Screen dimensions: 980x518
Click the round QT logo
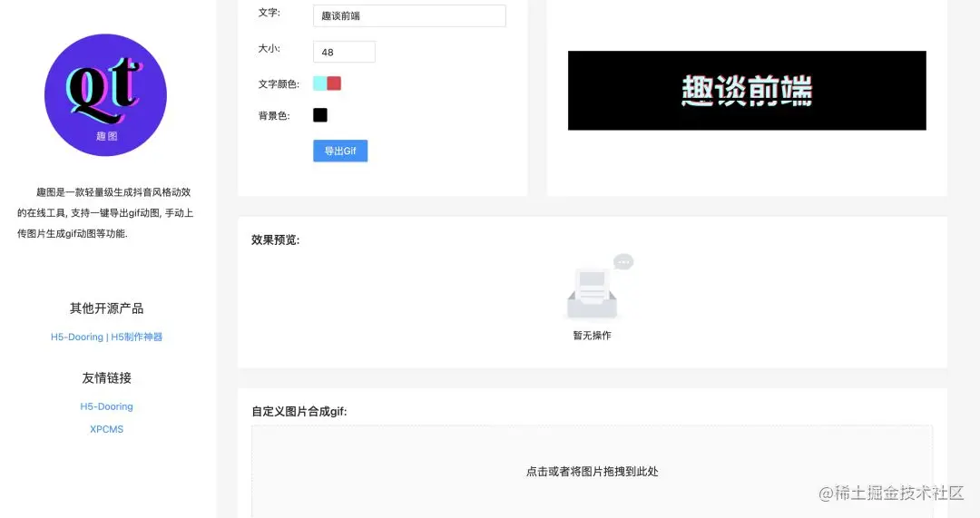point(105,95)
